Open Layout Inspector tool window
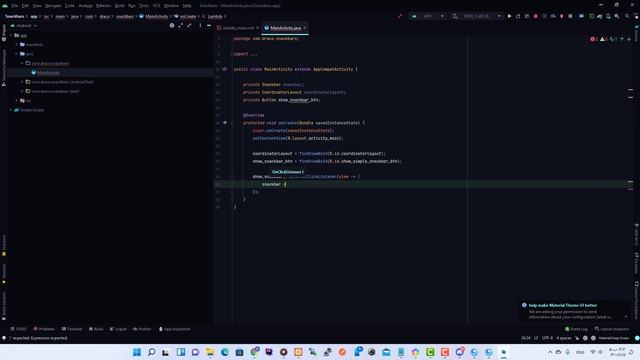 (612, 329)
